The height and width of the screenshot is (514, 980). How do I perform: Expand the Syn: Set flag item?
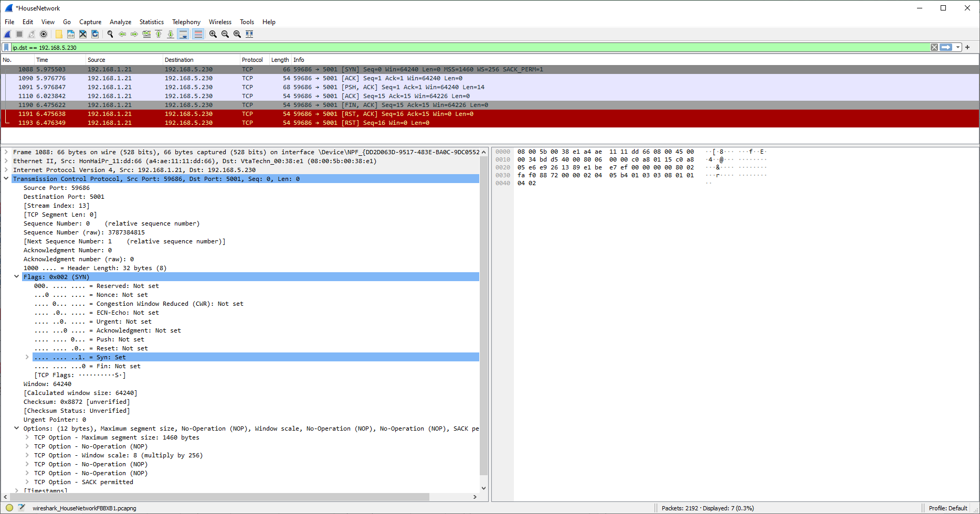pos(27,357)
